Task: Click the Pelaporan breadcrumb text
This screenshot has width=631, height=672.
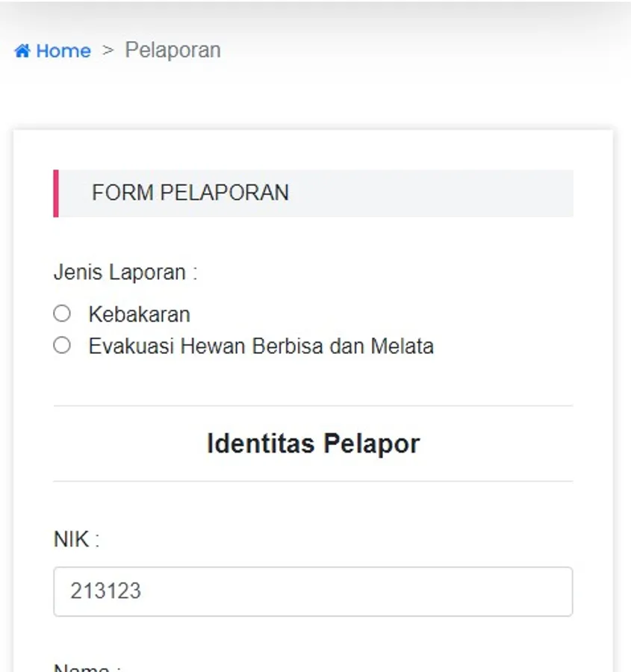Action: [172, 50]
